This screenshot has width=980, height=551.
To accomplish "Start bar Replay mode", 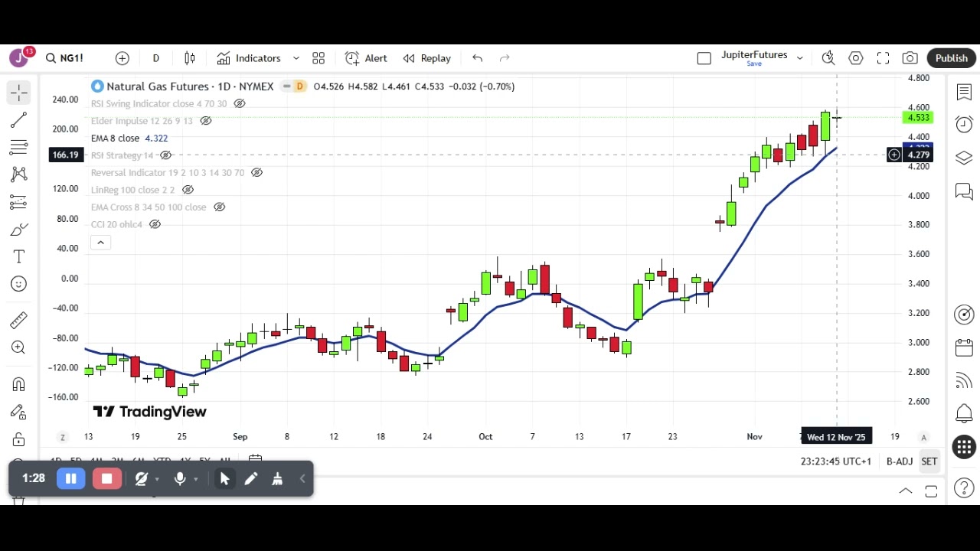I will click(x=426, y=58).
